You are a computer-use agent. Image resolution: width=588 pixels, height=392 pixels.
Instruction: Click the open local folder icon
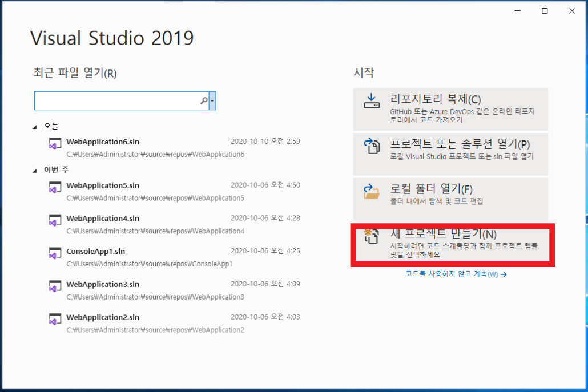372,191
